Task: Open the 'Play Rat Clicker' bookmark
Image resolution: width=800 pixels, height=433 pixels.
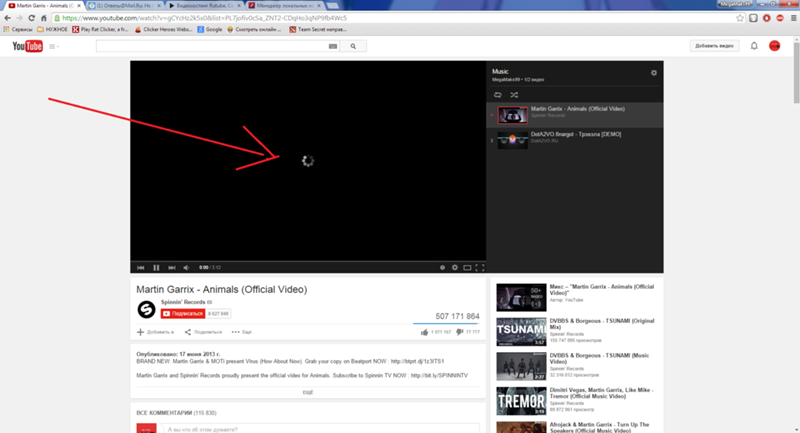Action: (x=101, y=30)
